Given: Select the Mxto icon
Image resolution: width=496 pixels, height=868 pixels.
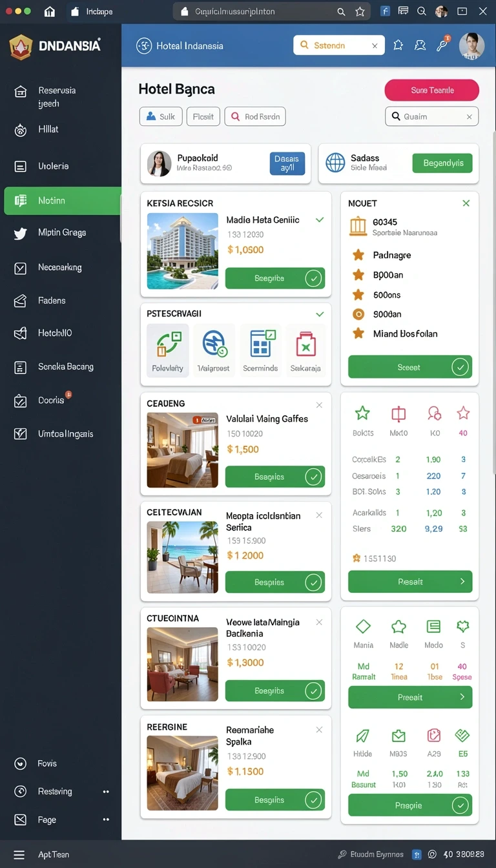Looking at the screenshot, I should [x=398, y=413].
